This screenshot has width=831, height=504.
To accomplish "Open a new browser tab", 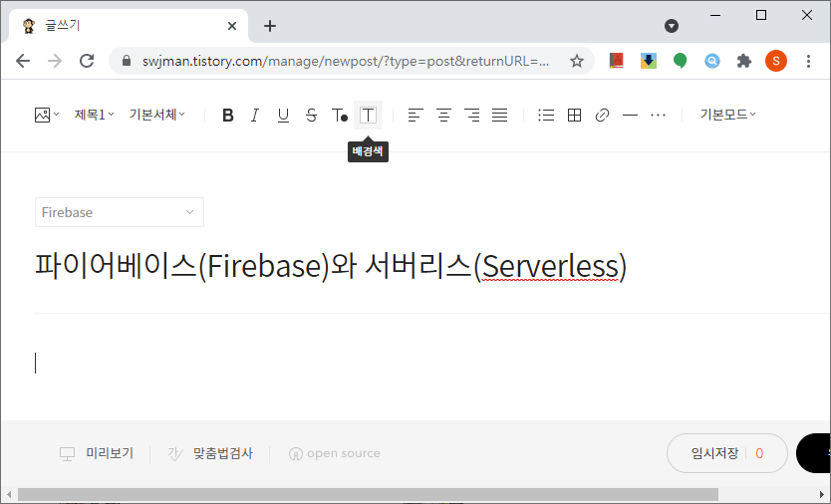I will click(x=270, y=26).
